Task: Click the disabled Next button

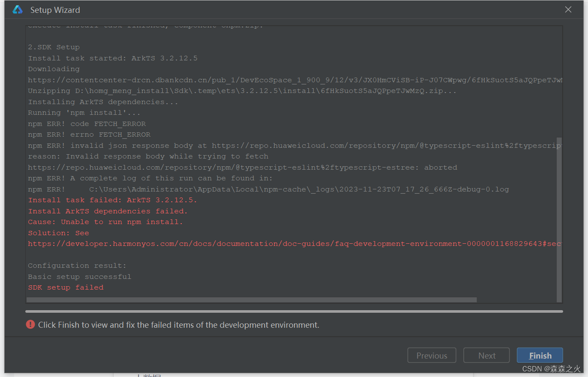Action: pyautogui.click(x=487, y=356)
